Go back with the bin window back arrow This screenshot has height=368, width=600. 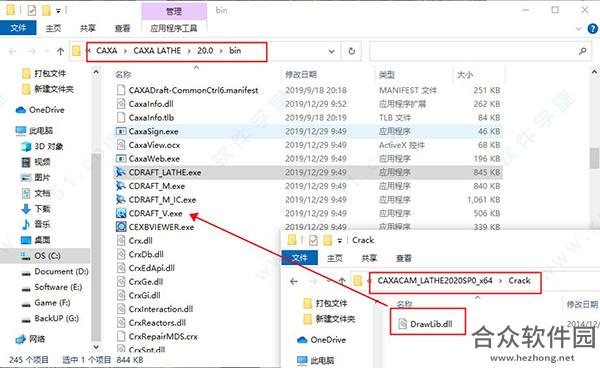coord(12,51)
